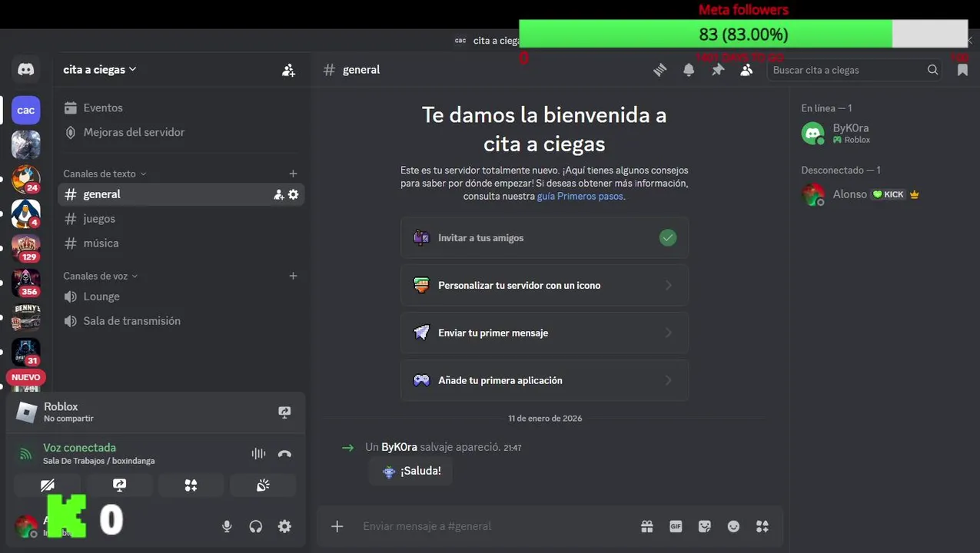Open Benny's server icon
980x553 pixels.
(x=26, y=317)
